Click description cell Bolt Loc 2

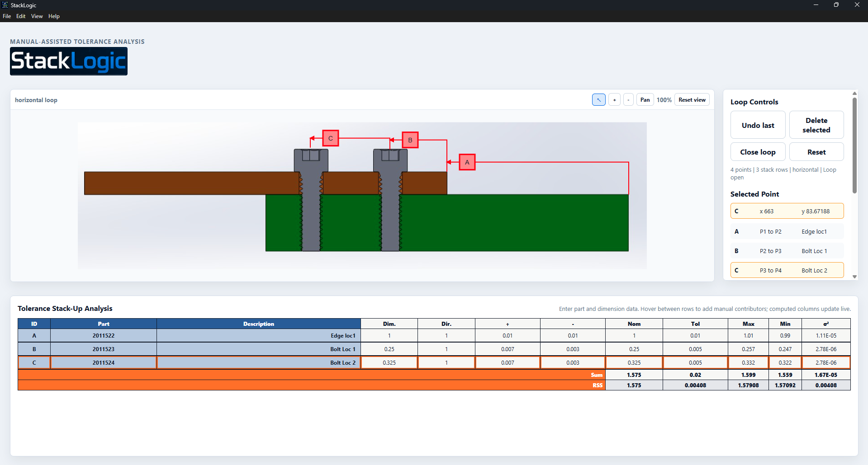259,362
